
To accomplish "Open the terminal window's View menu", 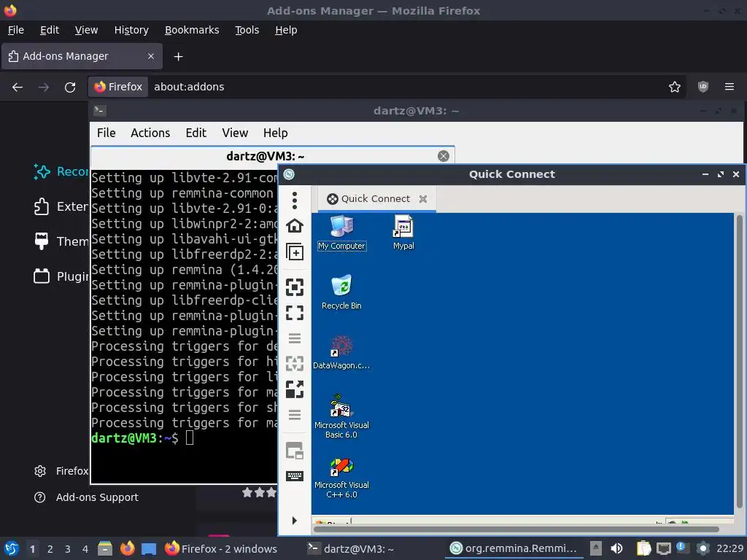I will 235,133.
